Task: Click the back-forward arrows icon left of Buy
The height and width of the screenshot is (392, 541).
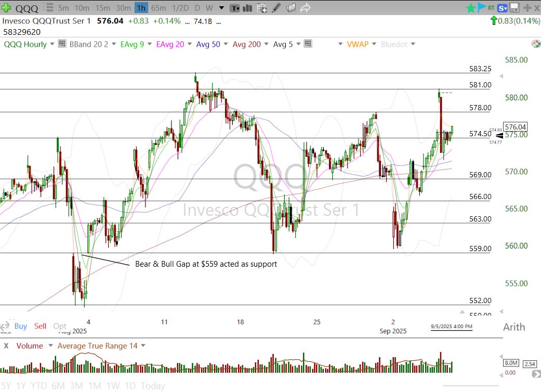Action: pyautogui.click(x=5, y=326)
